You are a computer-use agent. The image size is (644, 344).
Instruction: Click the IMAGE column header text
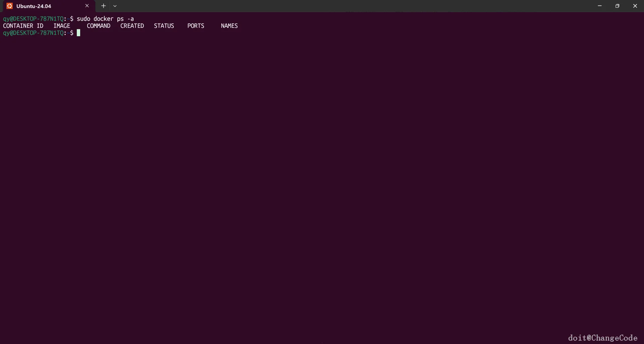pyautogui.click(x=62, y=26)
